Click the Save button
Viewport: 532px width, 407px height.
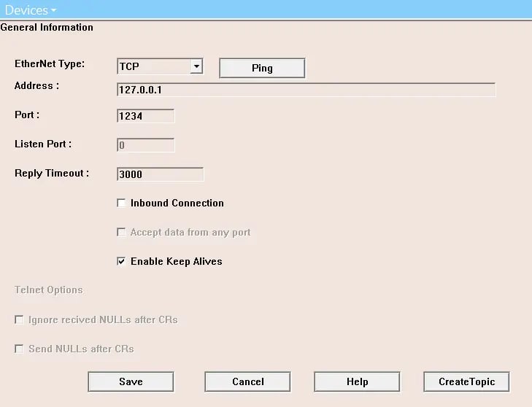(x=131, y=381)
